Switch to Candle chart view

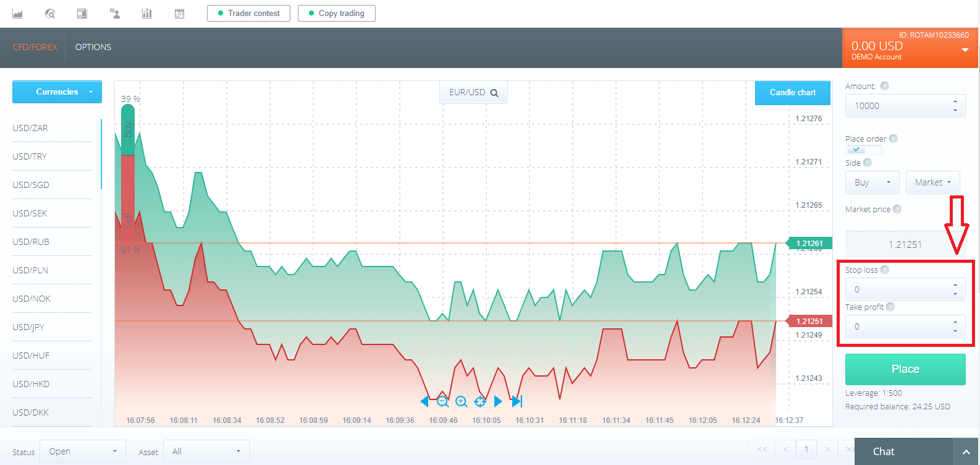pos(792,92)
